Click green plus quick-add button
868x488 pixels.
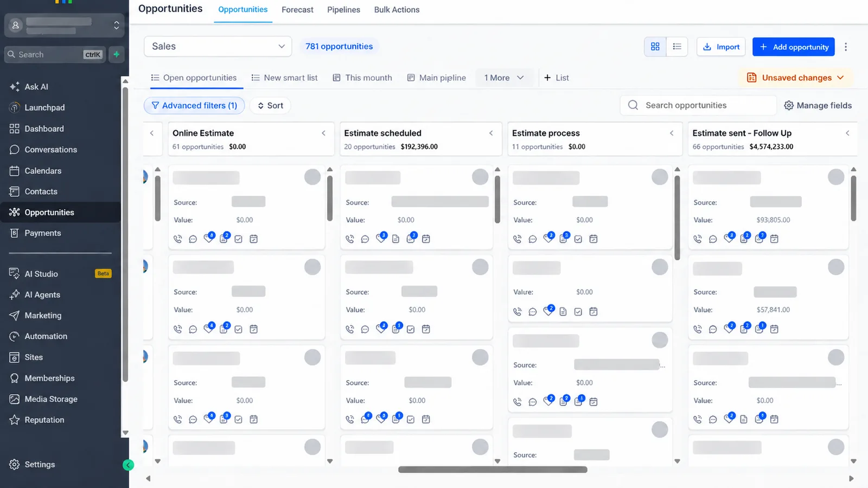pyautogui.click(x=117, y=54)
